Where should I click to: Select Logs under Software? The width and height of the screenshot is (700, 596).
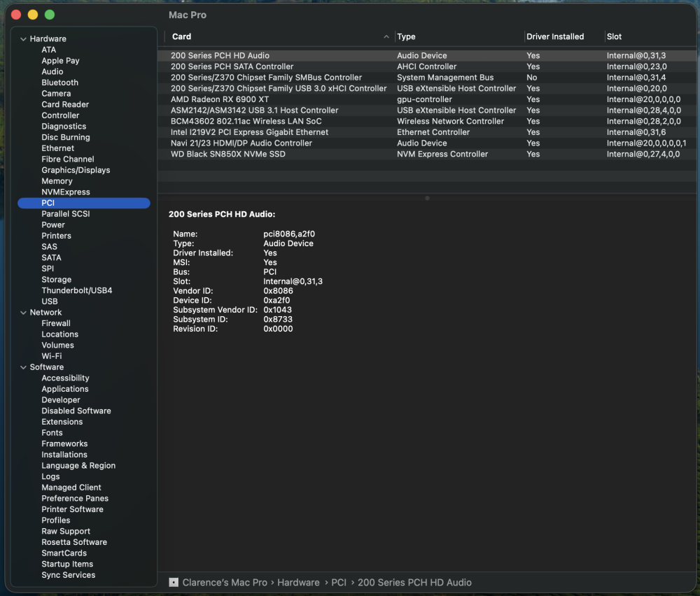click(50, 476)
